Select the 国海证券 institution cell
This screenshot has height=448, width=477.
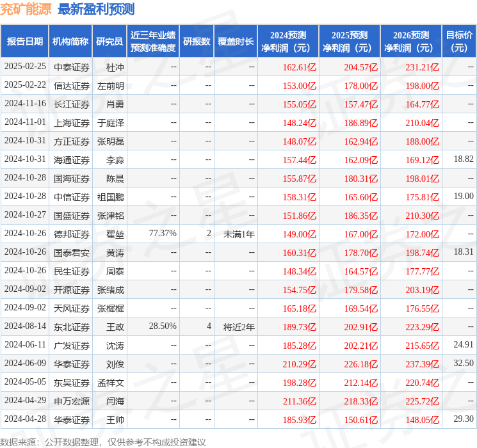tap(72, 179)
